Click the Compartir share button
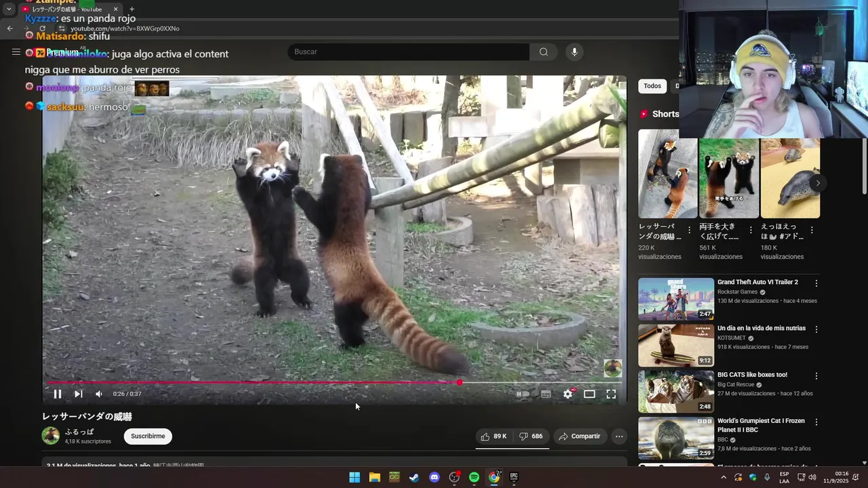Viewport: 868px width, 488px height. [x=580, y=436]
